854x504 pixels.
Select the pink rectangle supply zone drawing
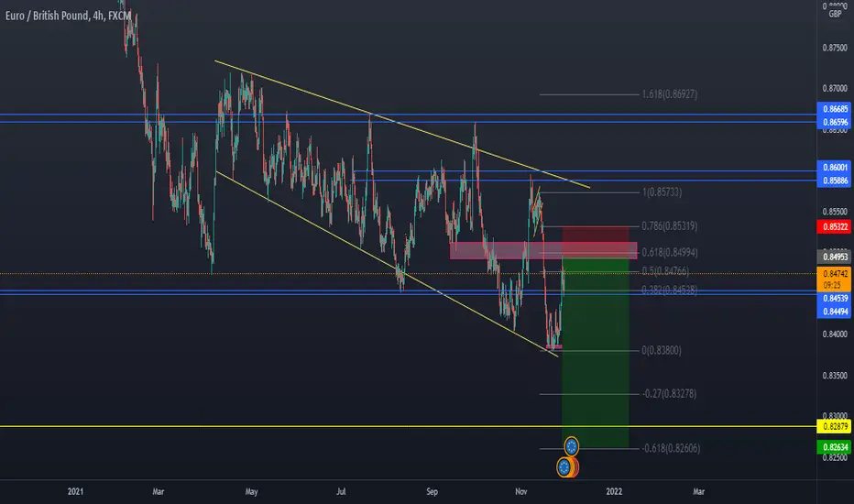tap(543, 251)
